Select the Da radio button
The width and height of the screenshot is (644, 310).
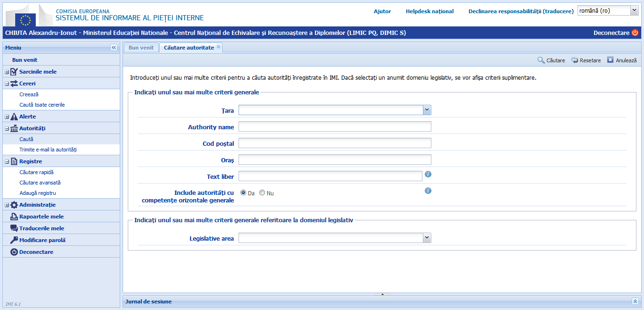pyautogui.click(x=243, y=193)
